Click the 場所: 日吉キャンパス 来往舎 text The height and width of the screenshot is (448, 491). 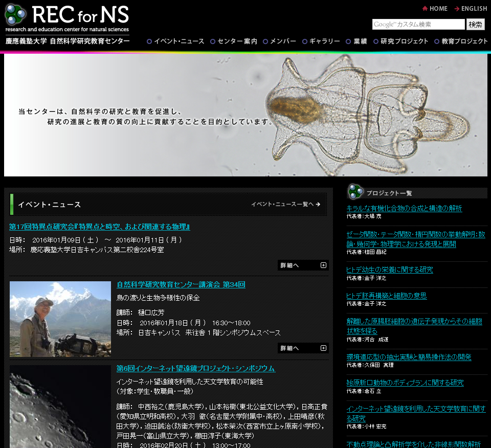coord(198,332)
